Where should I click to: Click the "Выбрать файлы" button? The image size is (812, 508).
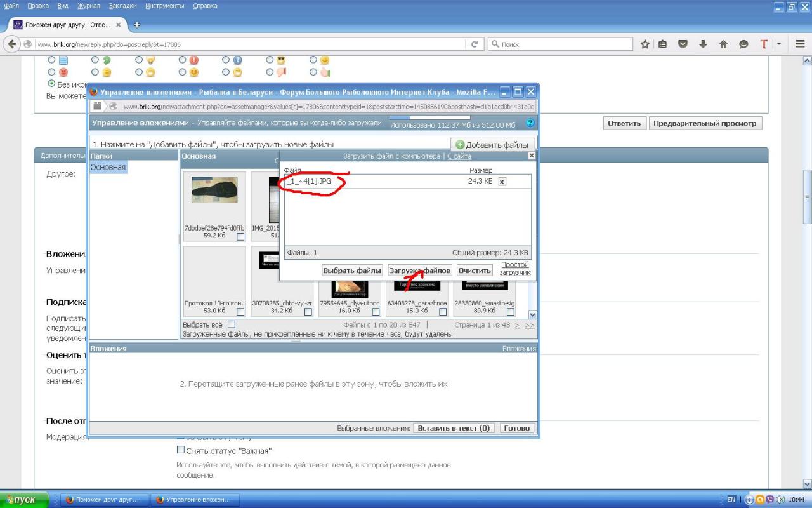[x=352, y=271]
